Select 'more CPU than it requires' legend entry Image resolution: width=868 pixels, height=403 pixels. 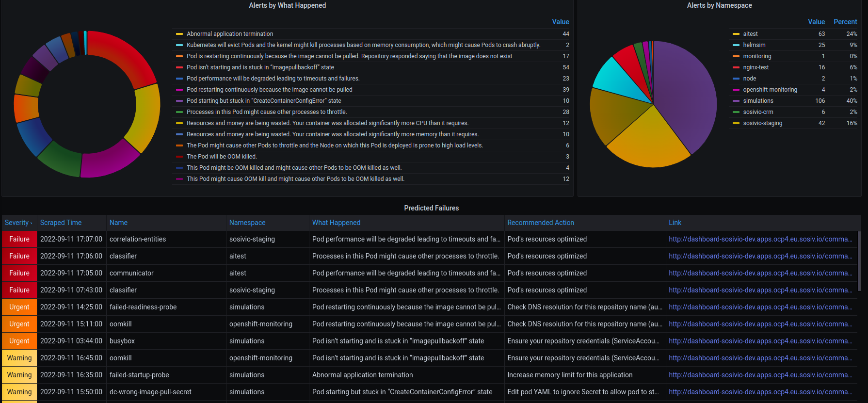click(x=327, y=123)
